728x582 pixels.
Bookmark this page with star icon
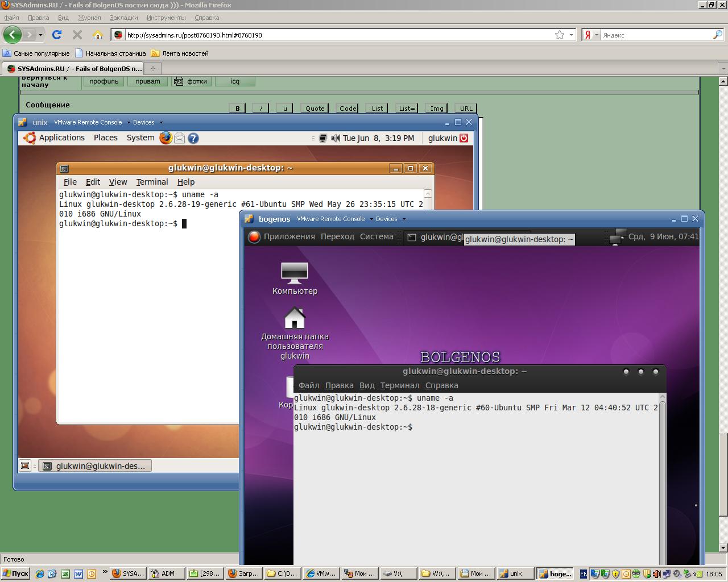click(560, 35)
